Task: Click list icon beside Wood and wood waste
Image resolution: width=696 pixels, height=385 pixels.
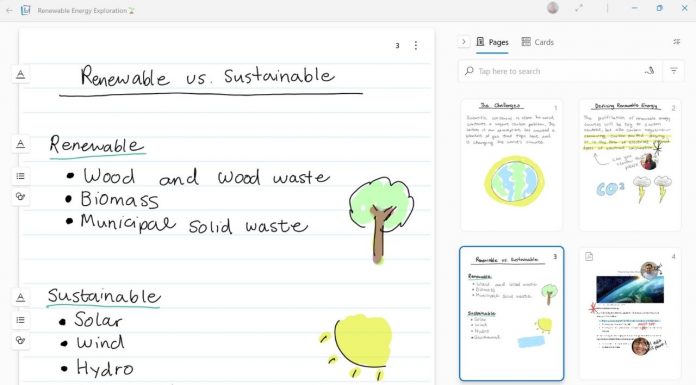Action: [20, 176]
